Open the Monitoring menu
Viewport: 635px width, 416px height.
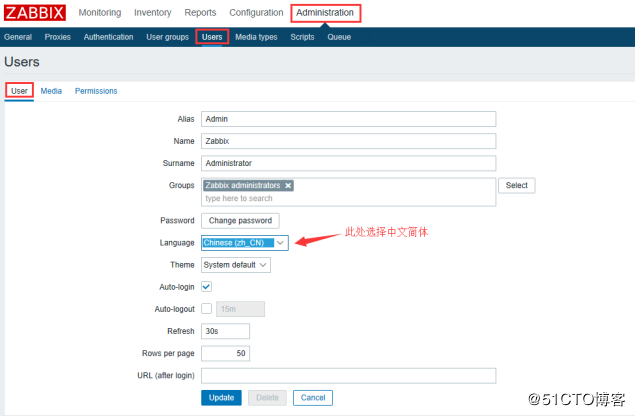pyautogui.click(x=100, y=13)
